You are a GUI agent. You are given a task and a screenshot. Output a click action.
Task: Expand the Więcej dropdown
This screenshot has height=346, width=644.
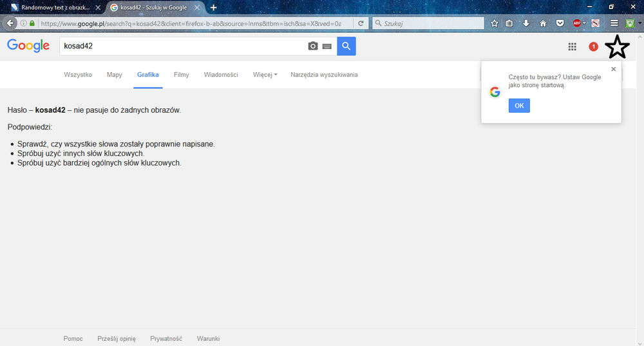265,75
